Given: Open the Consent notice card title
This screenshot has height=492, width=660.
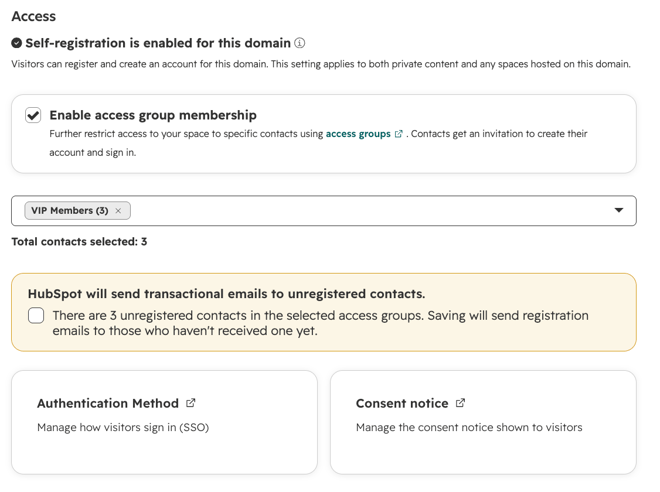Looking at the screenshot, I should point(402,403).
